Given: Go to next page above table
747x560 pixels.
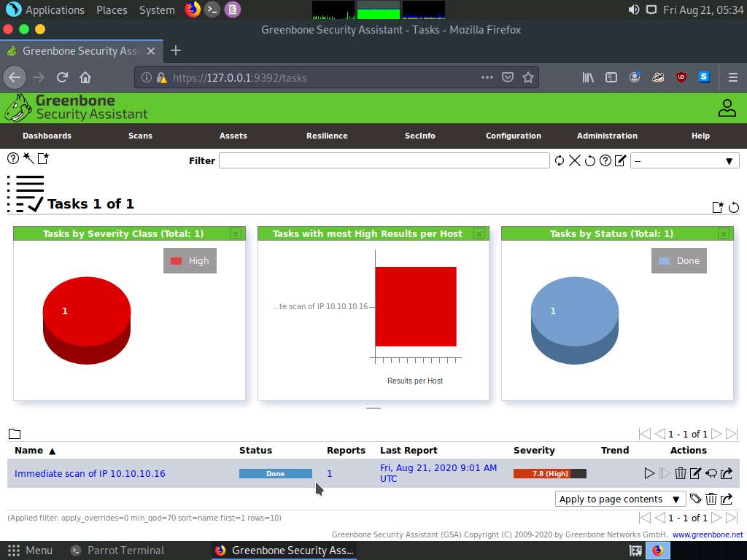Looking at the screenshot, I should (716, 434).
